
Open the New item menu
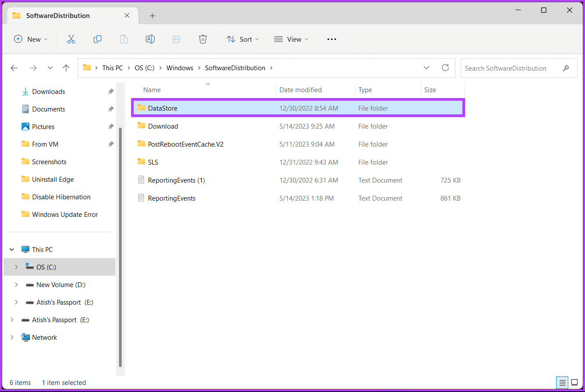pyautogui.click(x=31, y=39)
